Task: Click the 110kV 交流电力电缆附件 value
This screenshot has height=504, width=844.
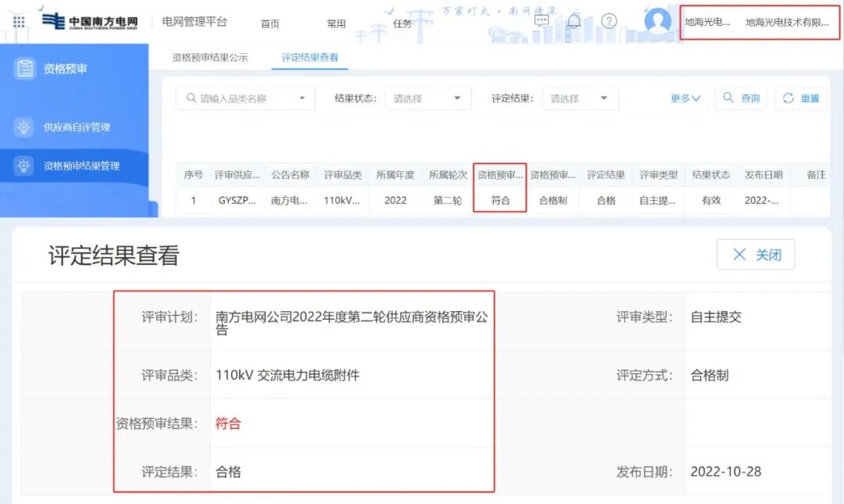Action: coord(288,375)
